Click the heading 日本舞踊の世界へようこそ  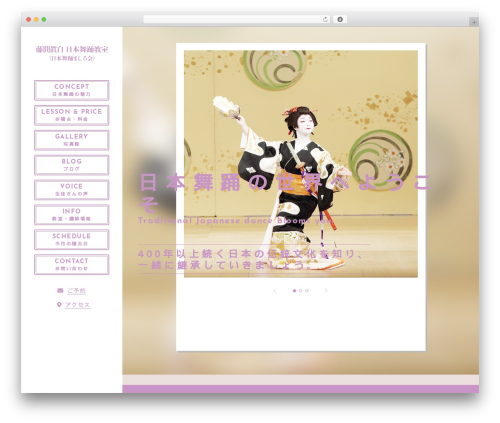[x=285, y=193]
